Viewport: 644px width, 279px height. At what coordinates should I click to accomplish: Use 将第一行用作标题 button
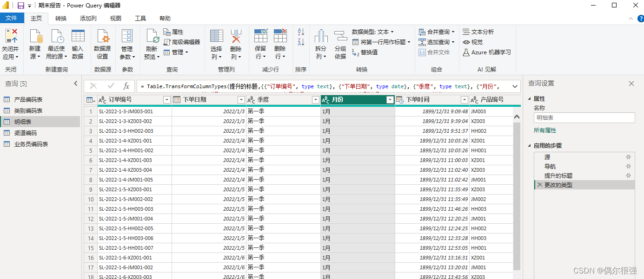(381, 42)
